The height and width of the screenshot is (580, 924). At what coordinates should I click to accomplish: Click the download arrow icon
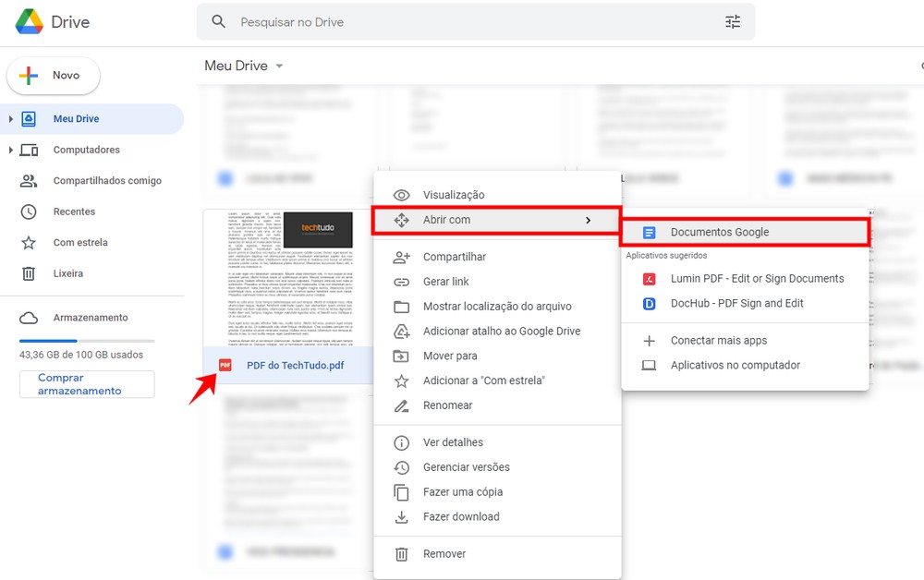click(x=401, y=517)
